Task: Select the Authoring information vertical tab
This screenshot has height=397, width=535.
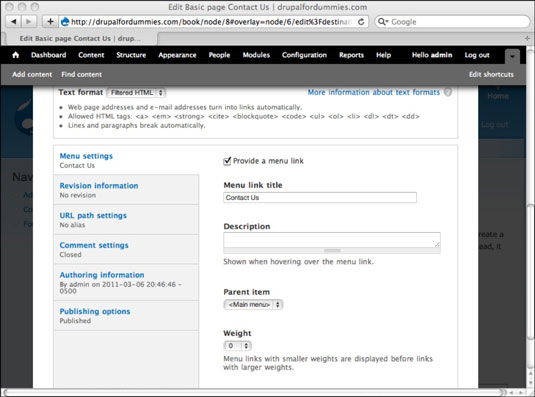Action: click(126, 282)
